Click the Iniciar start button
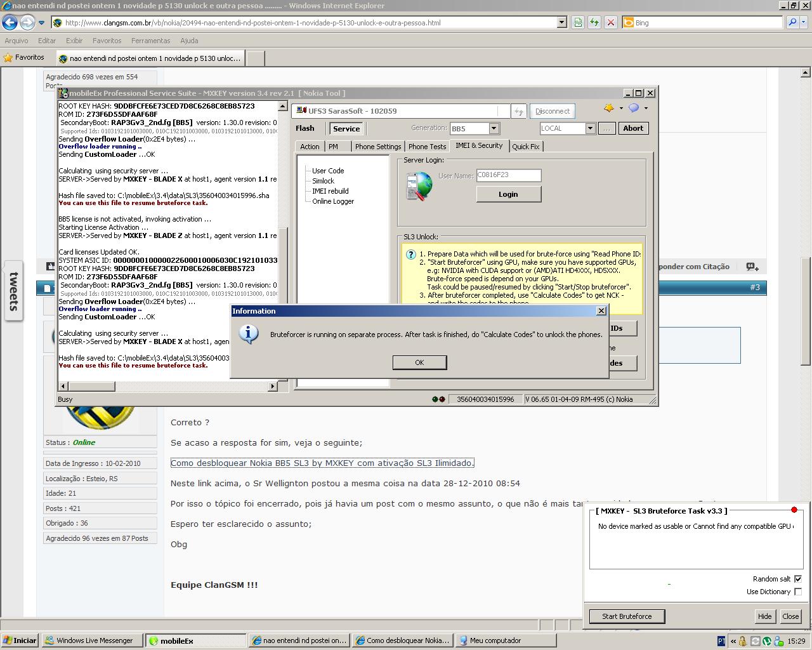The width and height of the screenshot is (812, 650). click(x=20, y=640)
